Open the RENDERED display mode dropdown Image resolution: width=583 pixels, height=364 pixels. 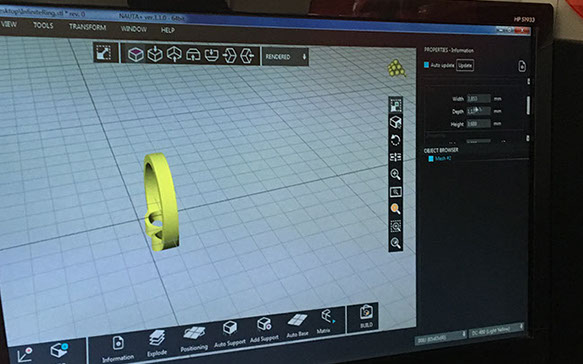point(286,57)
